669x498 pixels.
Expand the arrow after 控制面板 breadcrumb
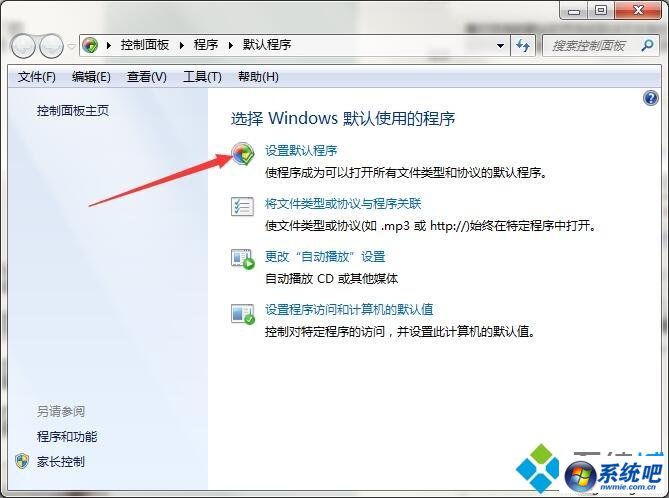182,45
